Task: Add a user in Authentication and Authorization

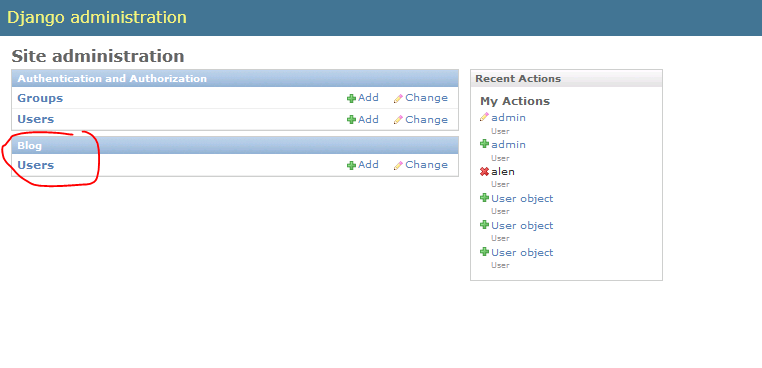Action: (368, 120)
